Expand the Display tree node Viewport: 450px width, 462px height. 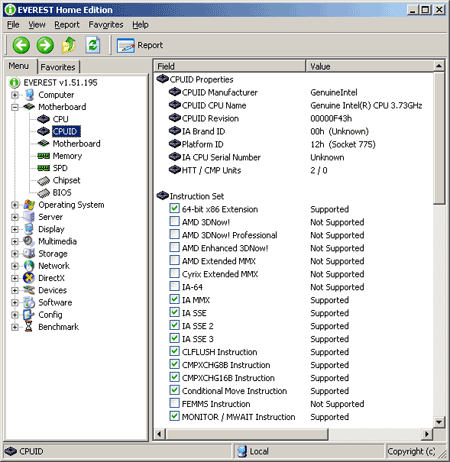(15, 229)
